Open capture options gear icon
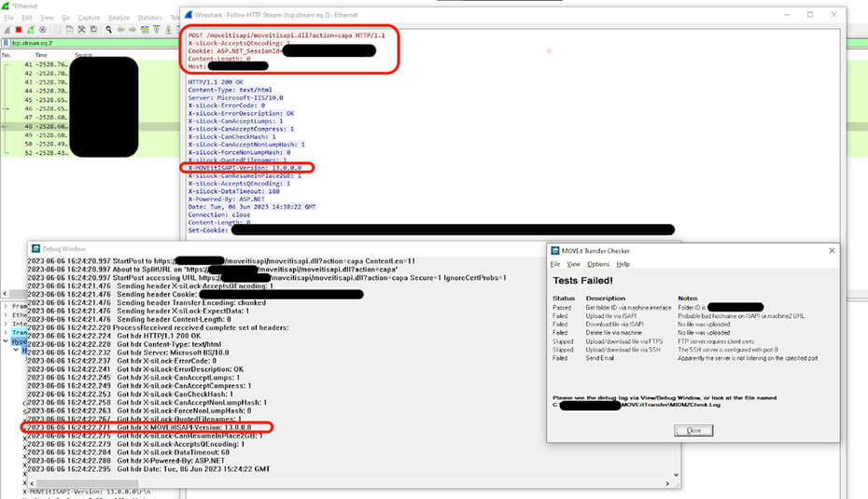 click(43, 29)
